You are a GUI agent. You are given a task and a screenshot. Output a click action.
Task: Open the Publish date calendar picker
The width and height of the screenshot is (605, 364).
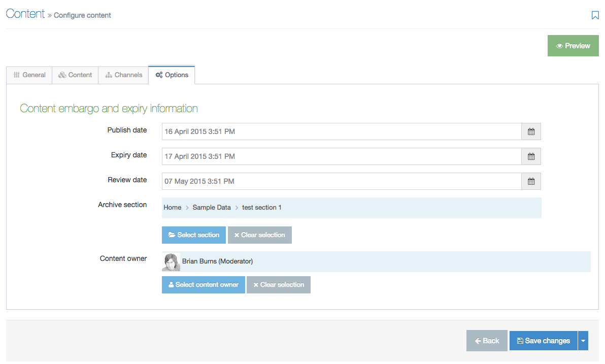tap(531, 131)
